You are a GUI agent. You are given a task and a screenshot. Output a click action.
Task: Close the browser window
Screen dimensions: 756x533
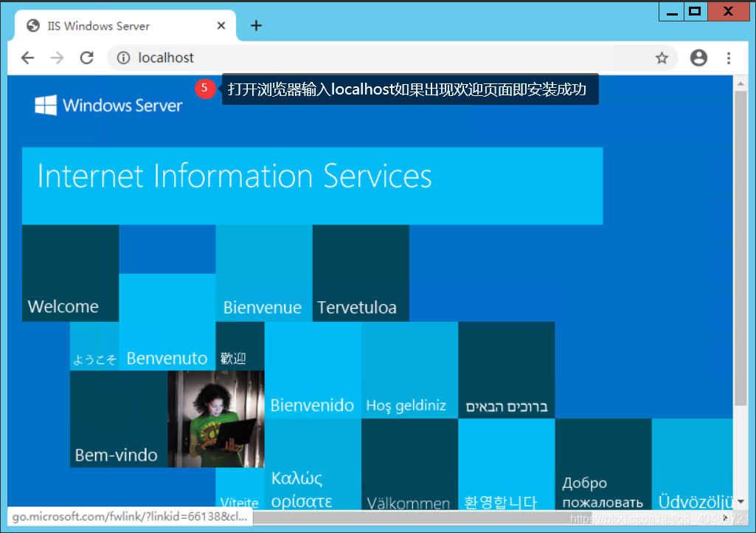tap(728, 12)
